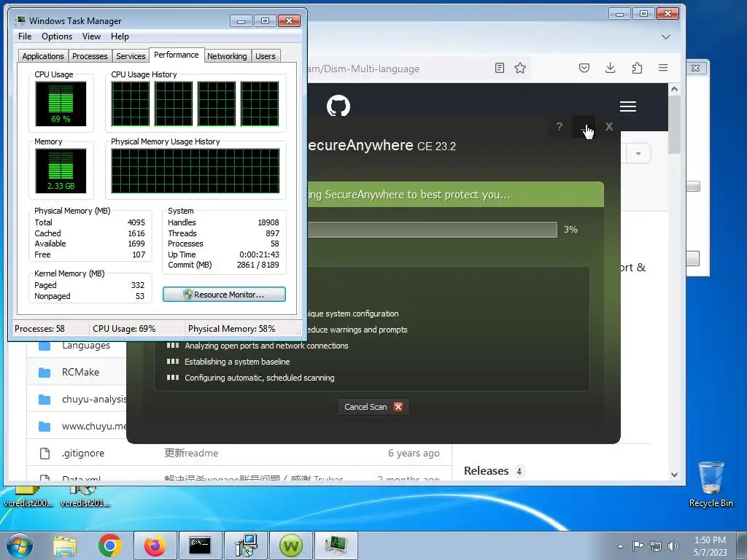747x560 pixels.
Task: Minimize the SecureAnywhere dialog
Action: [584, 127]
